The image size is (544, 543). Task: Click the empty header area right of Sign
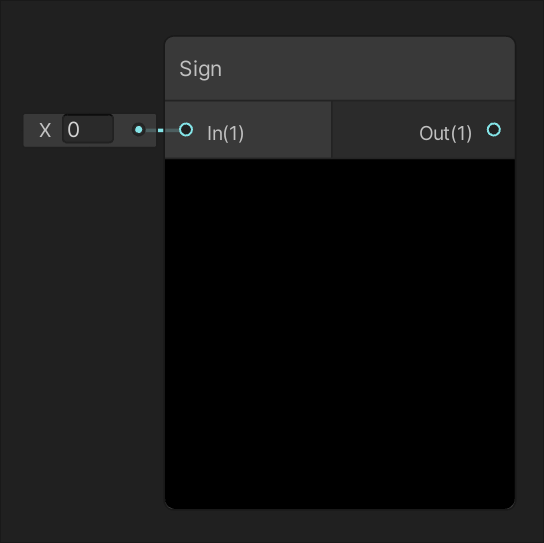368,69
